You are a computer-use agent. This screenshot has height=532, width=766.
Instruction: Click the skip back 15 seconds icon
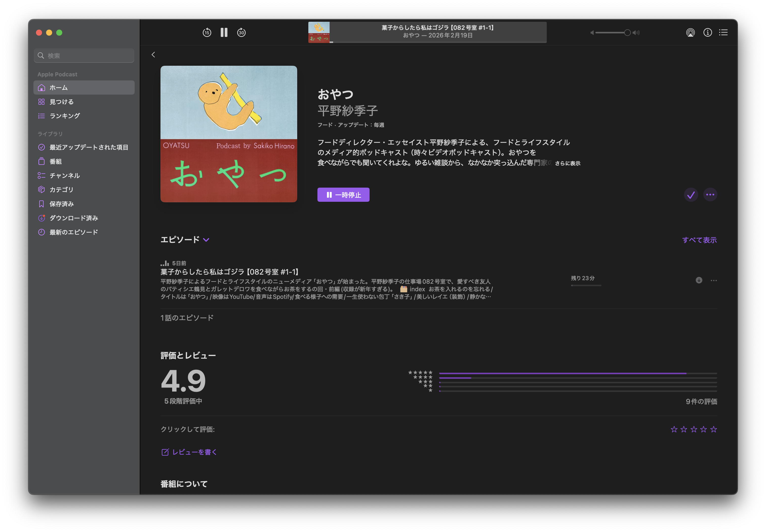[207, 32]
